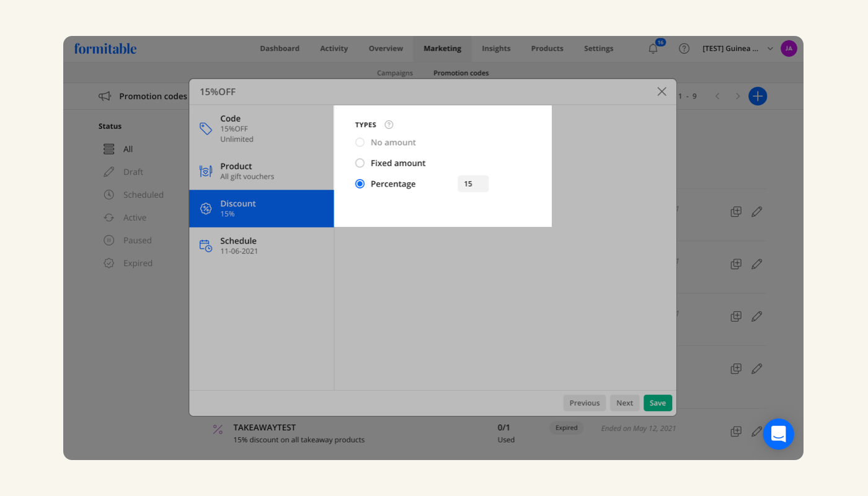Click the percentage value input field
868x496 pixels.
click(x=473, y=184)
